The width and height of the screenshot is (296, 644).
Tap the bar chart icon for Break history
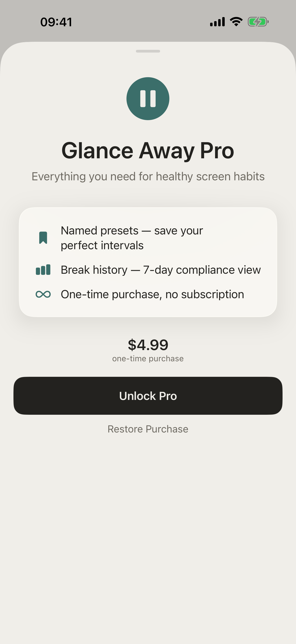[x=43, y=270]
